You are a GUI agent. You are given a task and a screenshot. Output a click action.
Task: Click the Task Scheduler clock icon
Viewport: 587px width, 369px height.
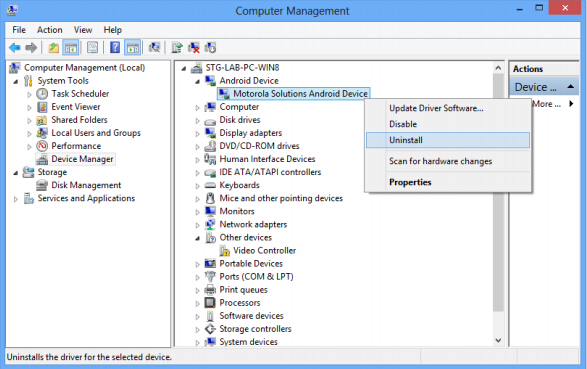(x=42, y=94)
